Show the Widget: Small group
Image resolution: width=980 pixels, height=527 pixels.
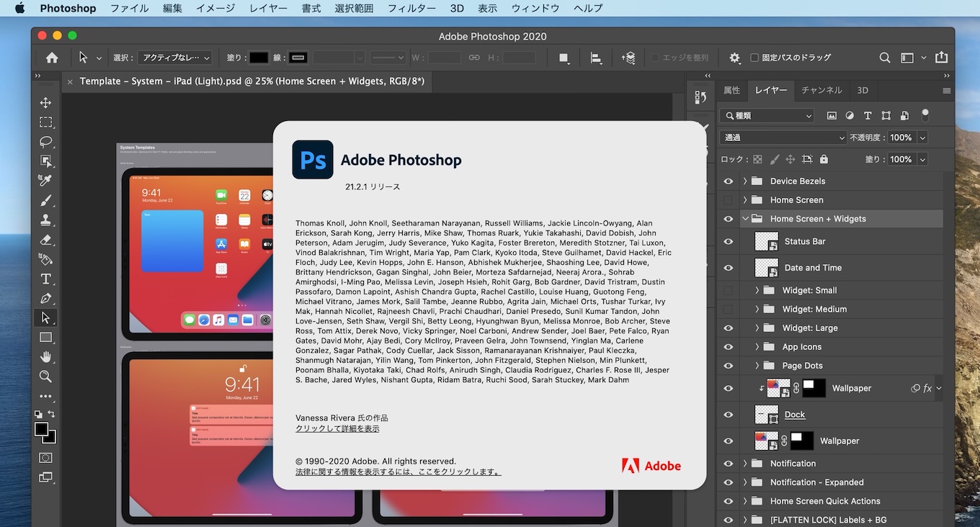(x=728, y=290)
